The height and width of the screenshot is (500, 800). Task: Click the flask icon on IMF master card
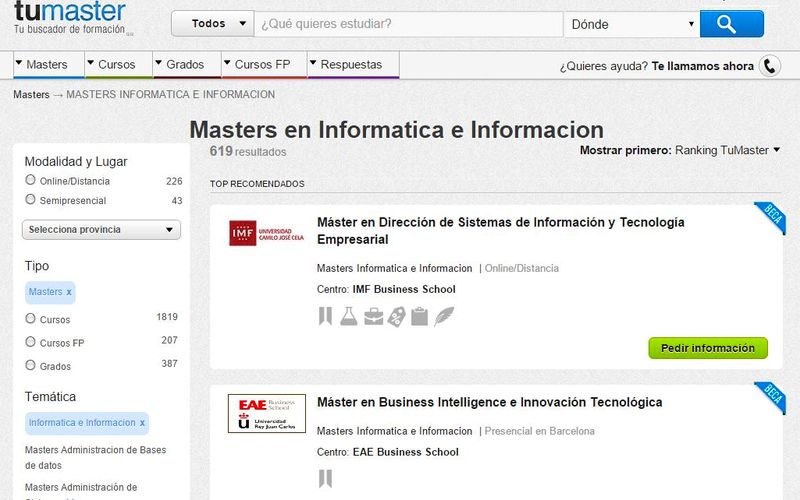tap(349, 316)
